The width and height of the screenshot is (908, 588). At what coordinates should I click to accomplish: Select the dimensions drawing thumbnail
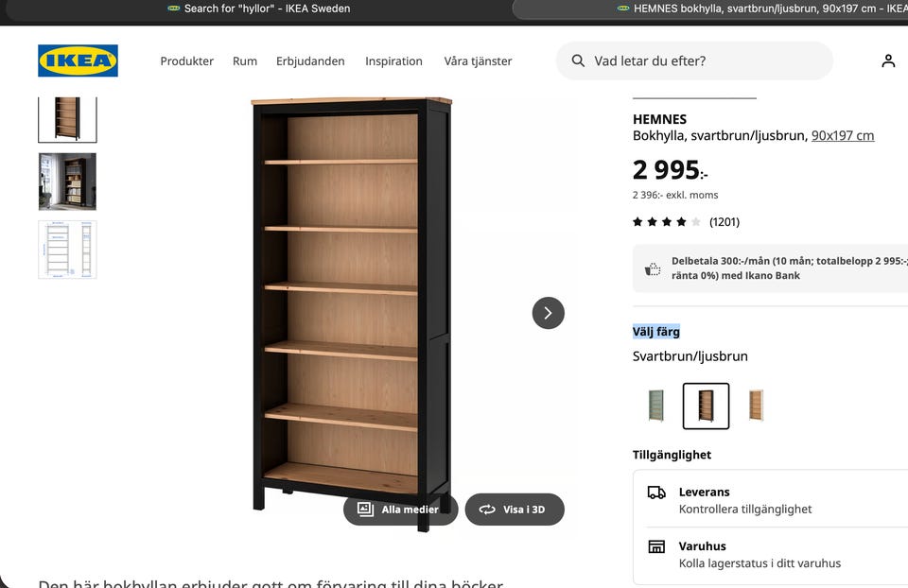(67, 250)
